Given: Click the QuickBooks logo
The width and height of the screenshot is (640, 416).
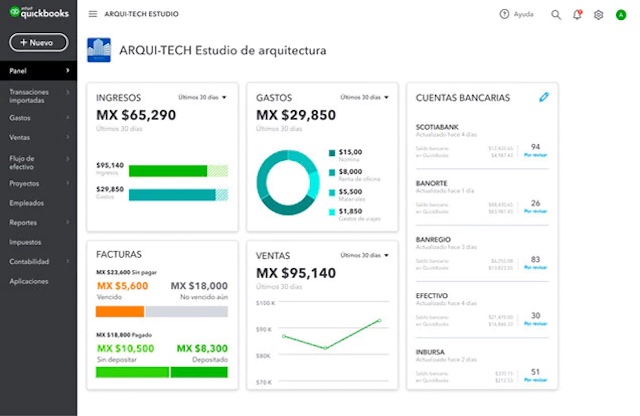Looking at the screenshot, I should [39, 12].
